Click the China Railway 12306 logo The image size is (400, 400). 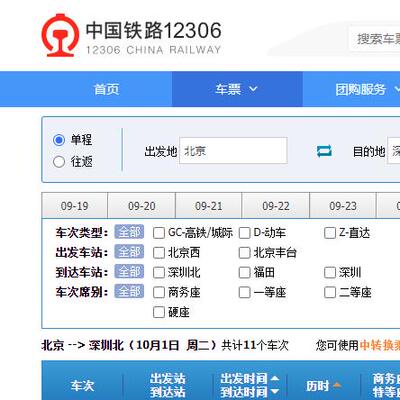pyautogui.click(x=131, y=36)
